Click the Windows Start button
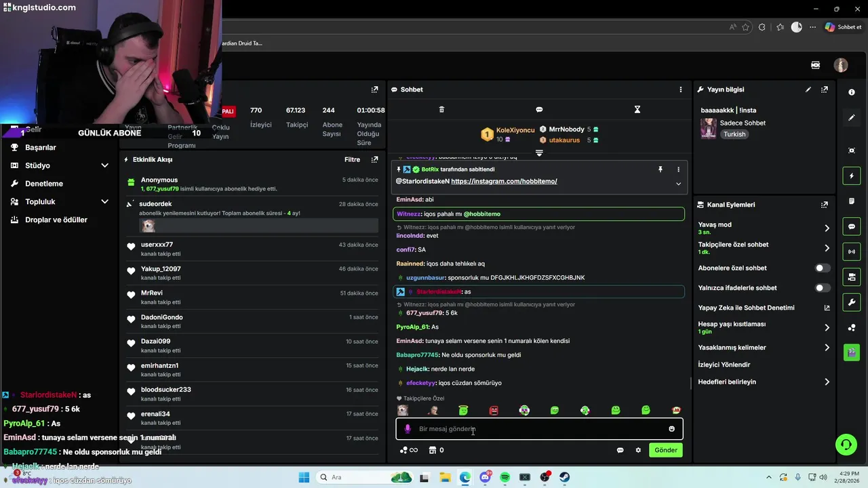The width and height of the screenshot is (868, 488). tap(304, 477)
